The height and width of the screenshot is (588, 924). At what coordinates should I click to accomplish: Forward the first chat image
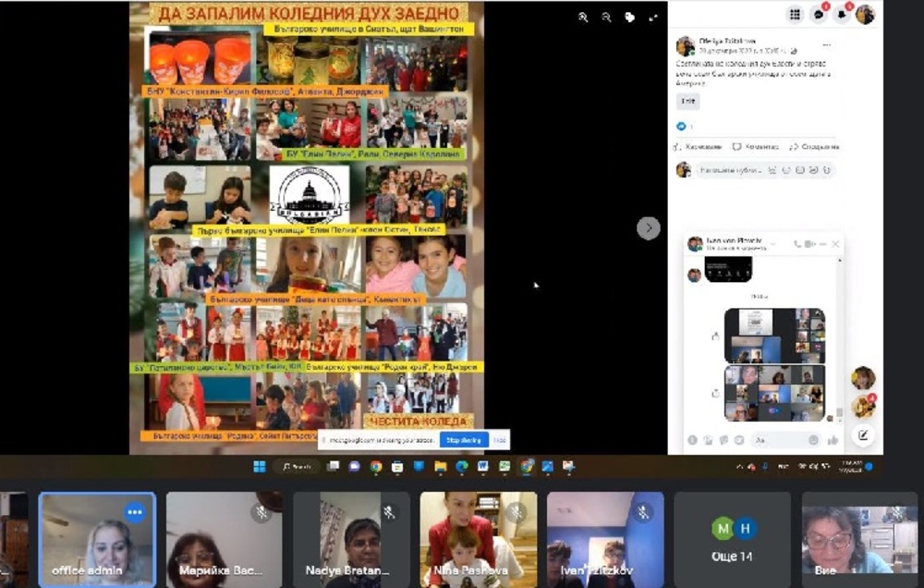(715, 337)
